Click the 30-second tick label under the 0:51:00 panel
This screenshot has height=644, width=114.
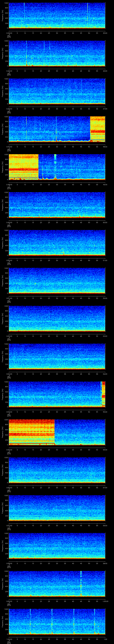[x=57, y=298]
